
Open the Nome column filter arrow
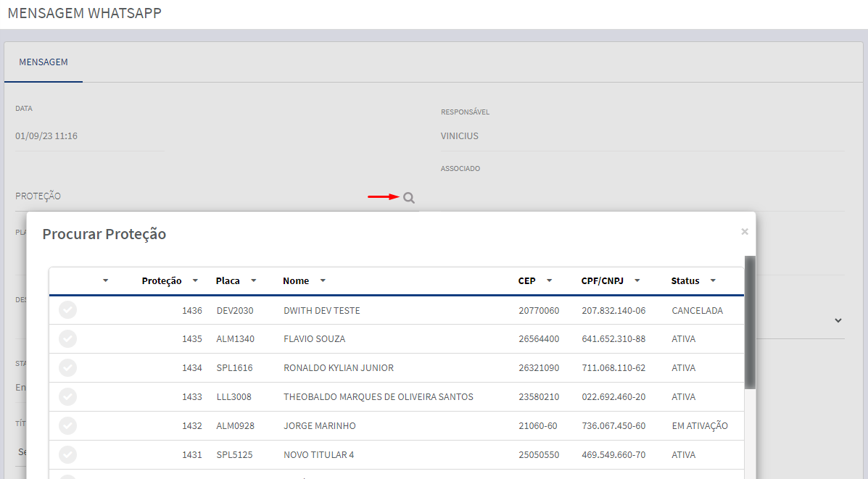[x=323, y=280]
